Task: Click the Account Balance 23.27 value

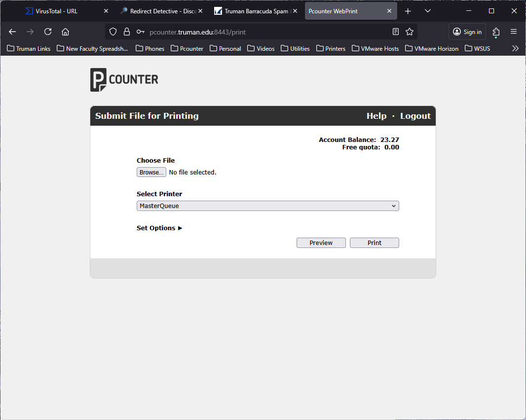Action: [390, 140]
